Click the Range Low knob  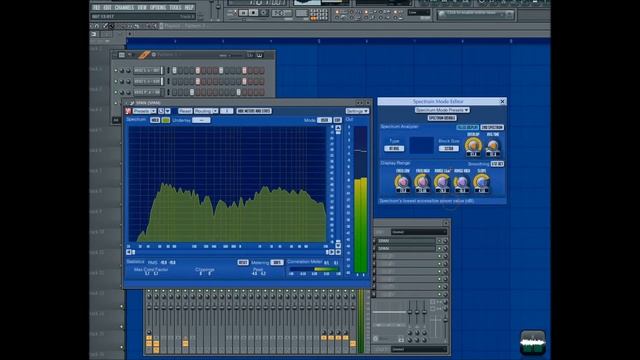click(x=442, y=182)
